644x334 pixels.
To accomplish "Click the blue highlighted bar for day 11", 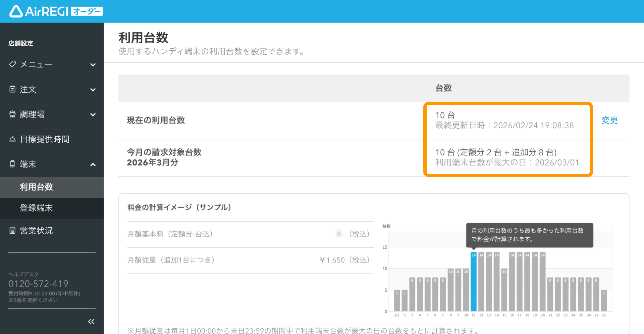I will tap(473, 282).
